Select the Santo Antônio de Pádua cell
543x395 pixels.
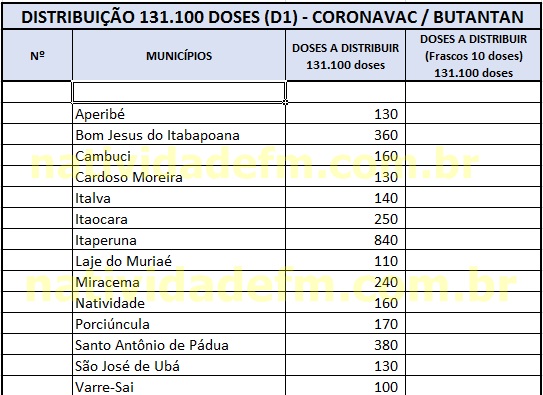click(179, 345)
